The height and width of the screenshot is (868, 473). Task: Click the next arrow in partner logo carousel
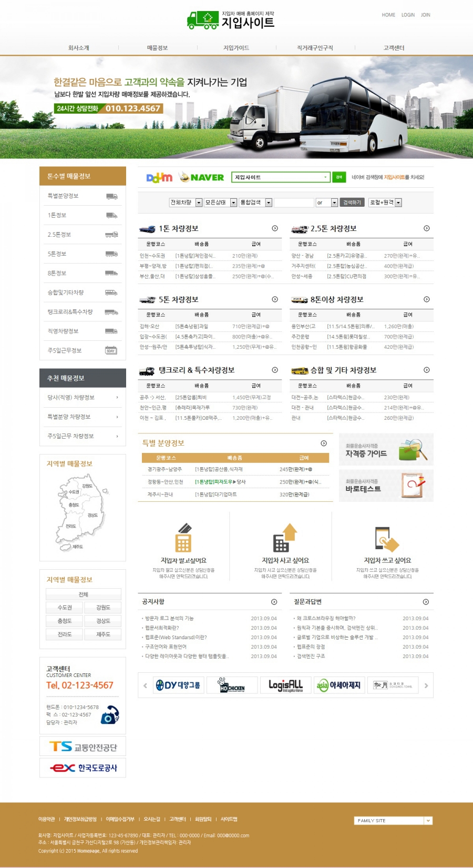tap(426, 685)
